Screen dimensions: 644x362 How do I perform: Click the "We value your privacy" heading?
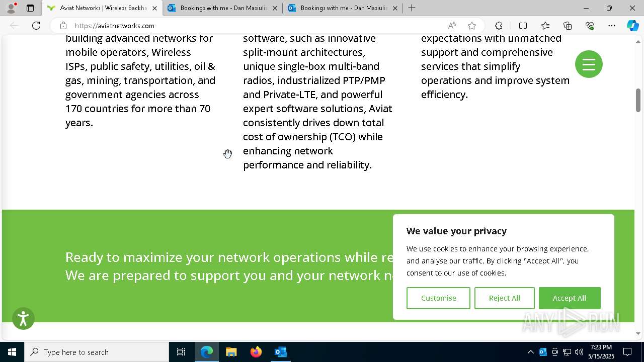456,231
